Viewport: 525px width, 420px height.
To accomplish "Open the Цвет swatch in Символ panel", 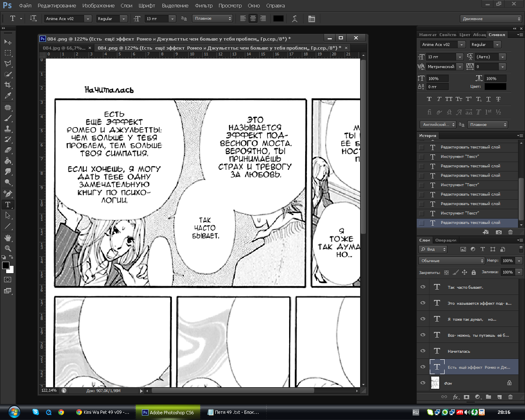I will [x=495, y=87].
